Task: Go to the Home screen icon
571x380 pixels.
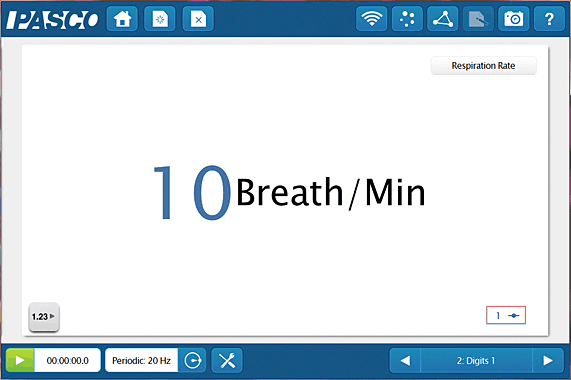Action: click(x=122, y=19)
